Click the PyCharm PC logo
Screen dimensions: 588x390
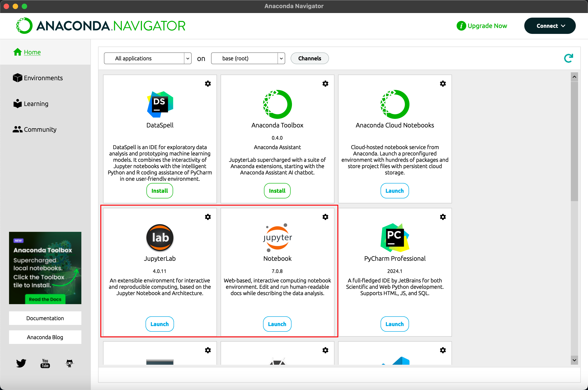395,237
